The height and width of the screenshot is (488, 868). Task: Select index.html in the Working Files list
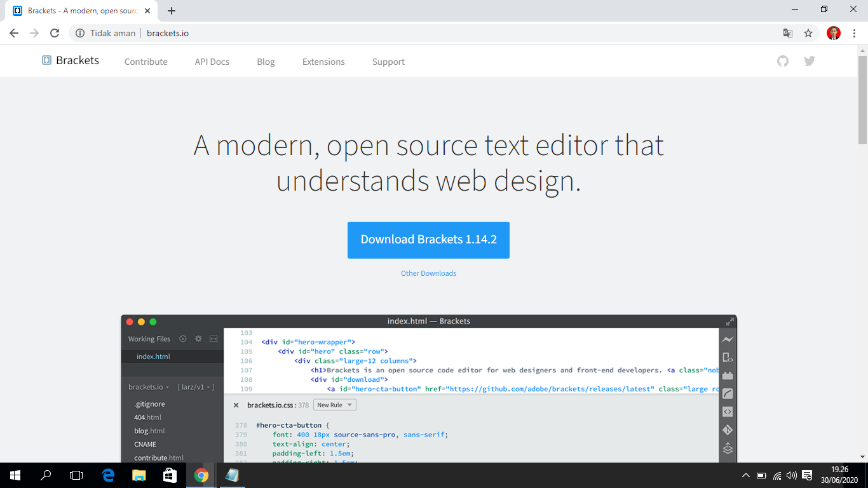(153, 356)
